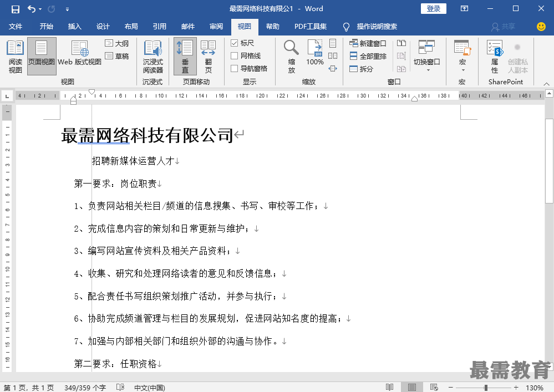Screen dimensions: 554x392
Task: Uncheck the 标尺 ruler checkbox
Action: pyautogui.click(x=234, y=43)
